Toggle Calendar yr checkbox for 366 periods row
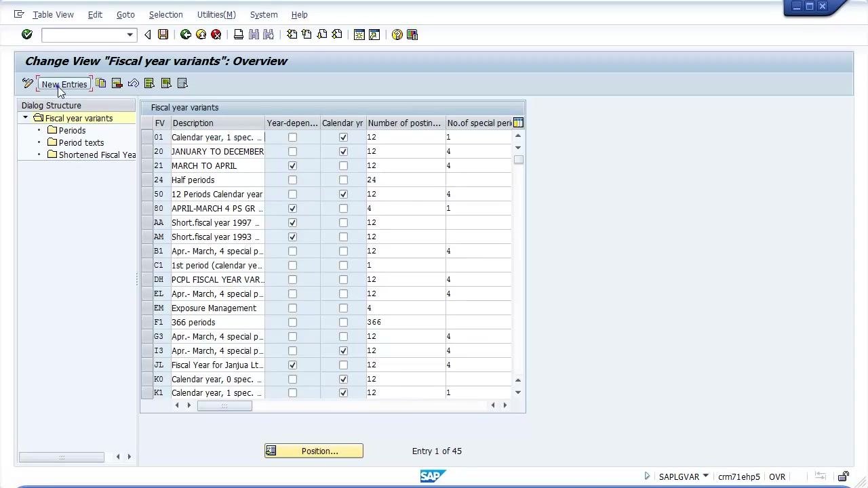868x488 pixels. coord(343,322)
